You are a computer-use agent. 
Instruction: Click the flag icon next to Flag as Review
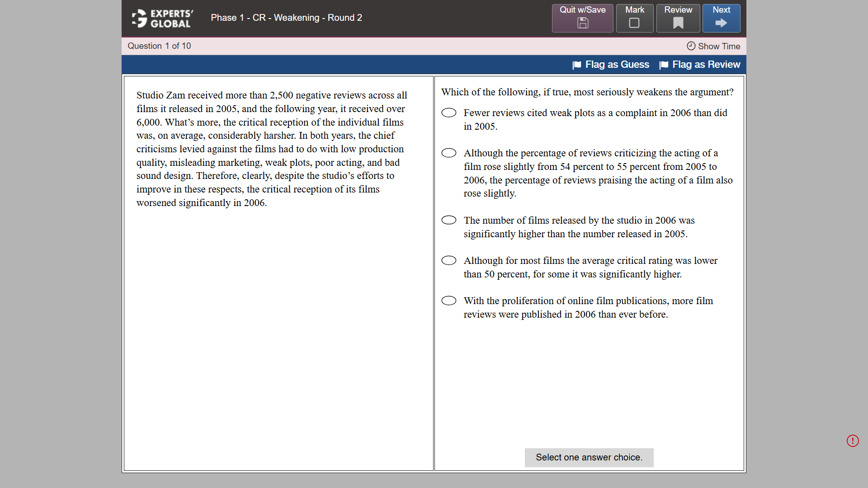[664, 65]
